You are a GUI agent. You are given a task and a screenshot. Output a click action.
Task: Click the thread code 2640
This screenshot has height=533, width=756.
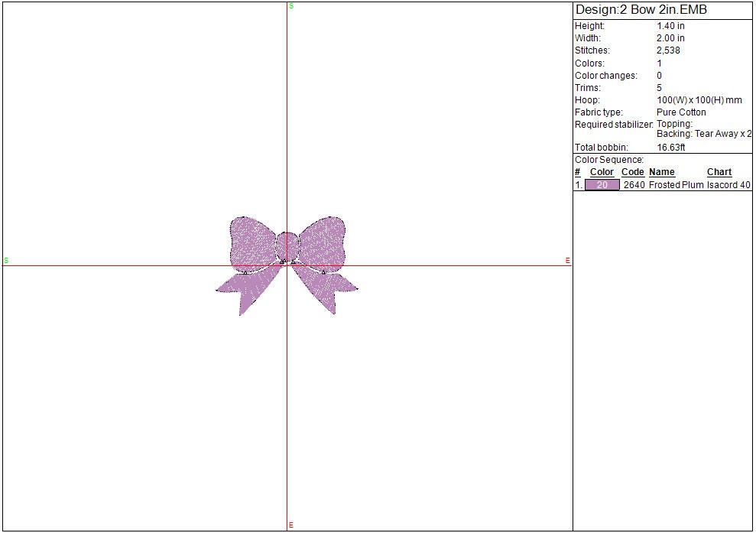(x=634, y=185)
